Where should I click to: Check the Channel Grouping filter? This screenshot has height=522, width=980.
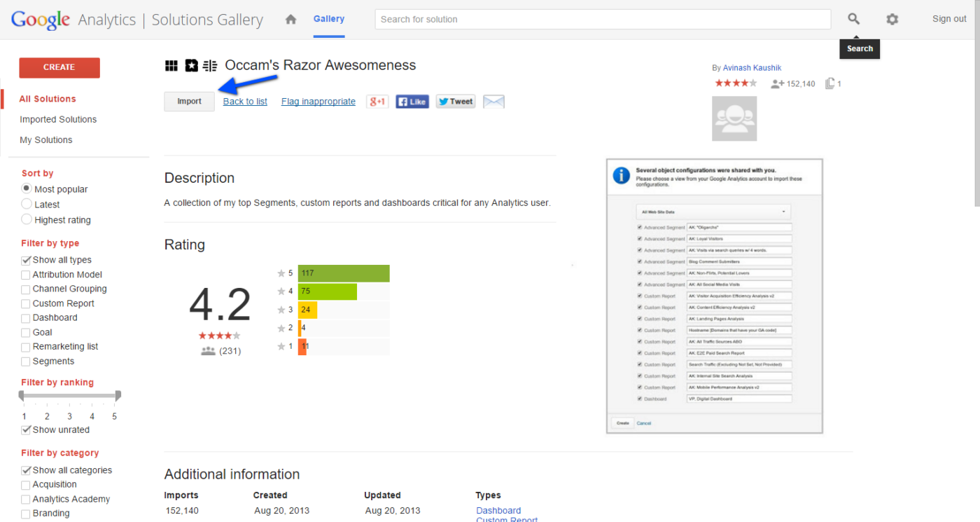[x=26, y=289]
